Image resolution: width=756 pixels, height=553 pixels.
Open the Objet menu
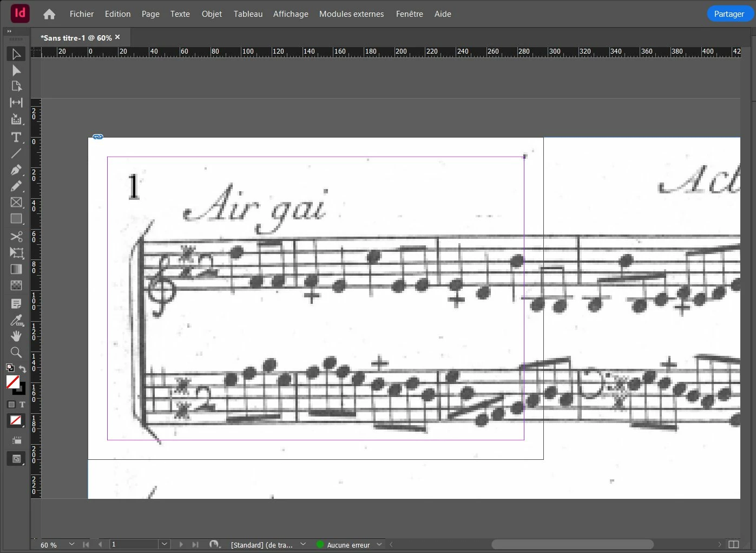tap(212, 14)
